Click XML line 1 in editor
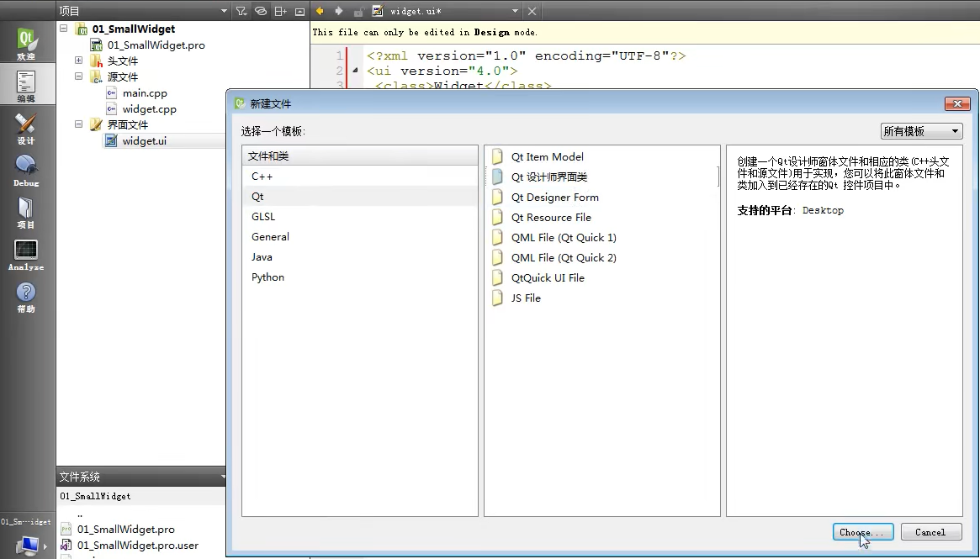 click(527, 55)
